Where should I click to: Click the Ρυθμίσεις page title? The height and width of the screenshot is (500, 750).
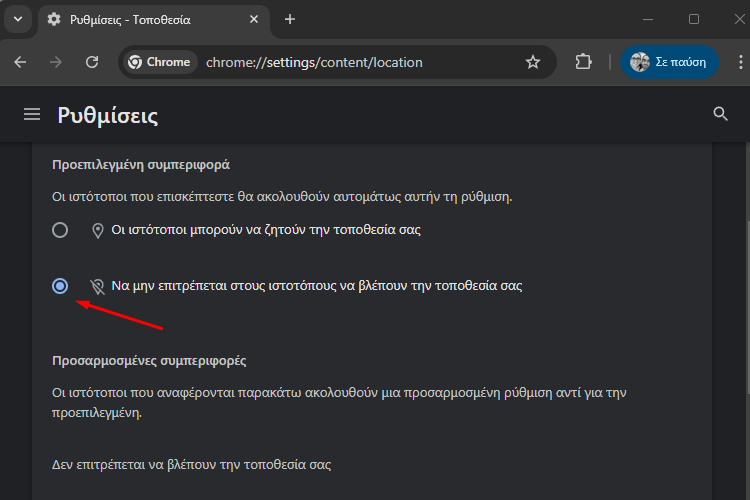pyautogui.click(x=108, y=115)
